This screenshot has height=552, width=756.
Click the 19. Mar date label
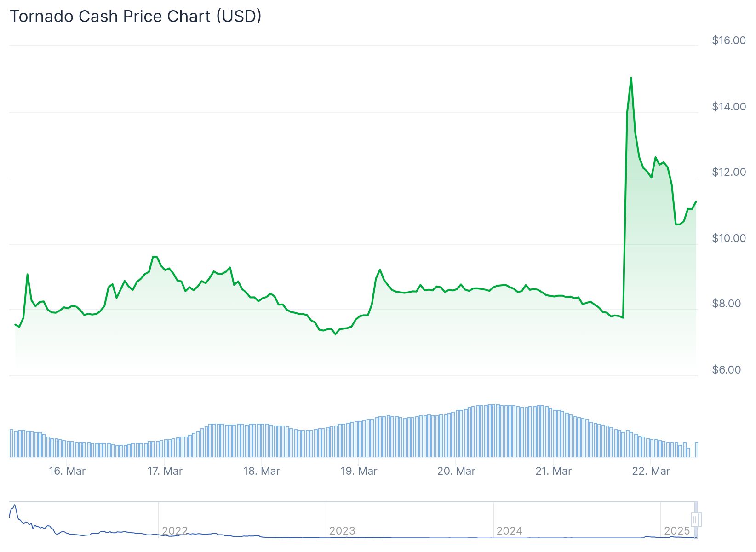[359, 471]
